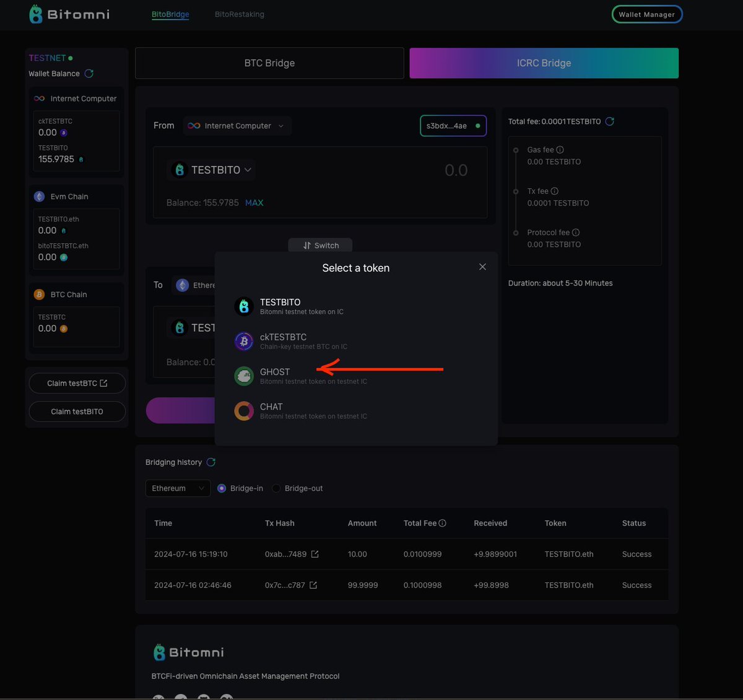This screenshot has width=743, height=700.
Task: Click the ckTESTBTC token icon
Action: (244, 341)
